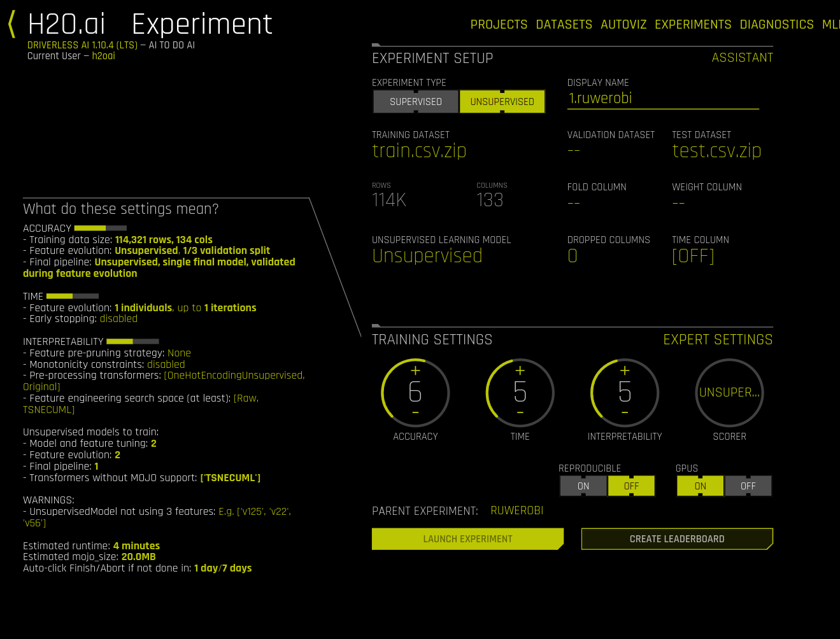Turn GPUs OFF
Screen dimensions: 840x639
click(748, 486)
